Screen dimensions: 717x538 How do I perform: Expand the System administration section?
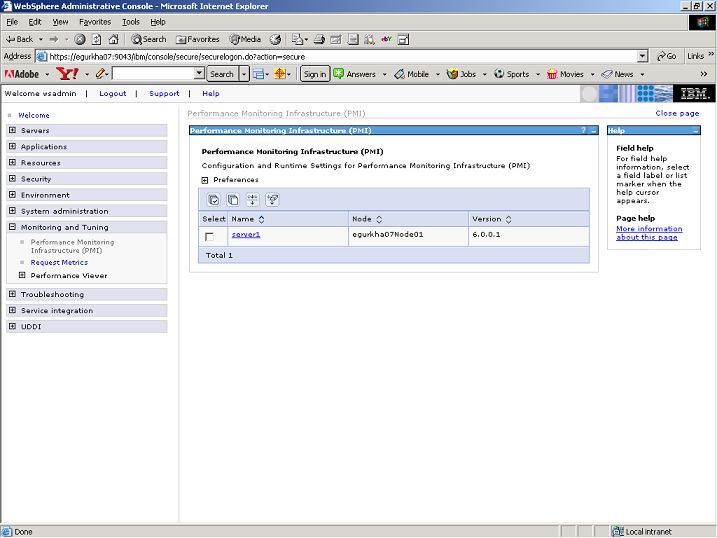point(12,211)
